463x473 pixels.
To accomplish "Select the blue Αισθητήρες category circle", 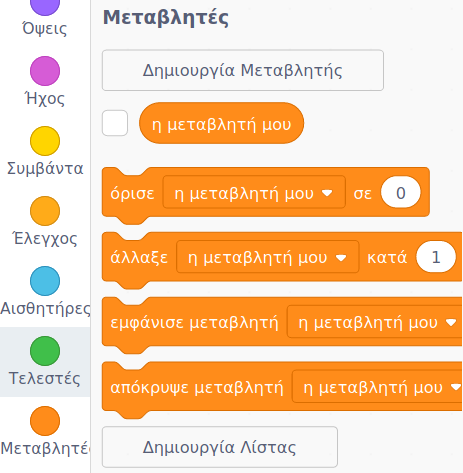I will coord(45,281).
